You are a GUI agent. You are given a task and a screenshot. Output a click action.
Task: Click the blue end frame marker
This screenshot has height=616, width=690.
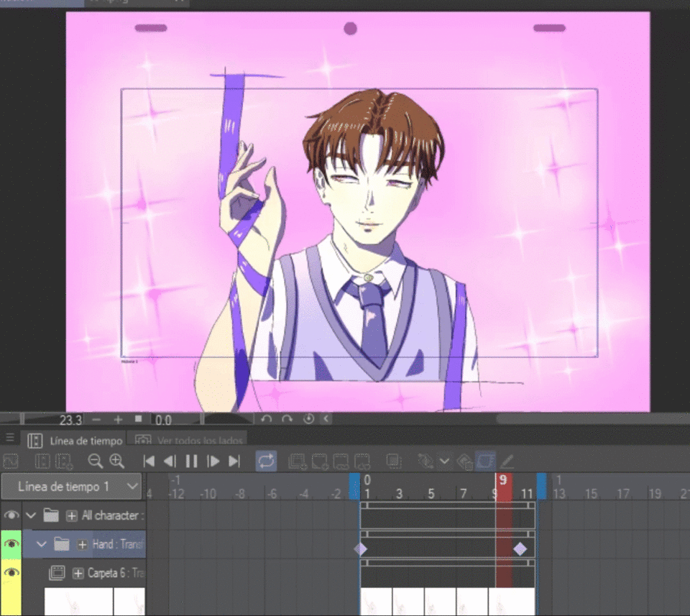pos(541,486)
